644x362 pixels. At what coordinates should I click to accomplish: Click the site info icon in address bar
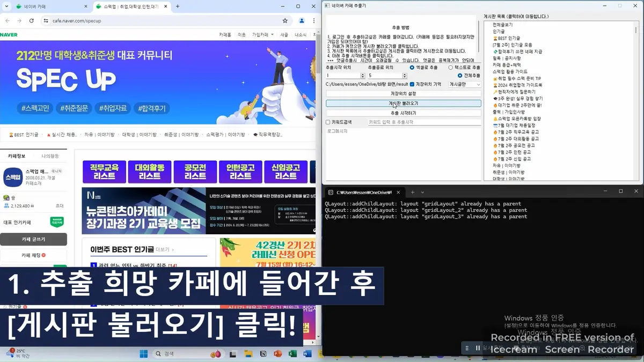[x=45, y=20]
